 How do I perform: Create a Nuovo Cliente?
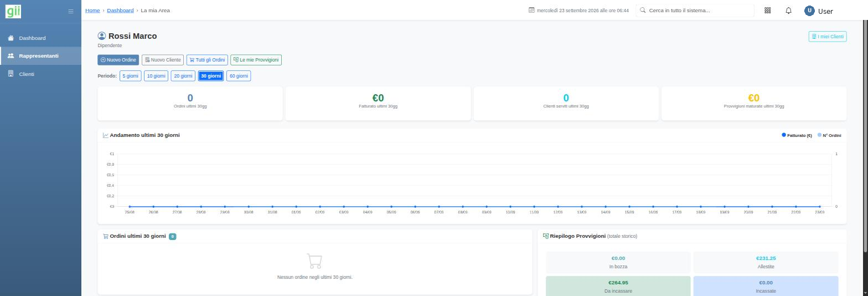click(x=163, y=60)
